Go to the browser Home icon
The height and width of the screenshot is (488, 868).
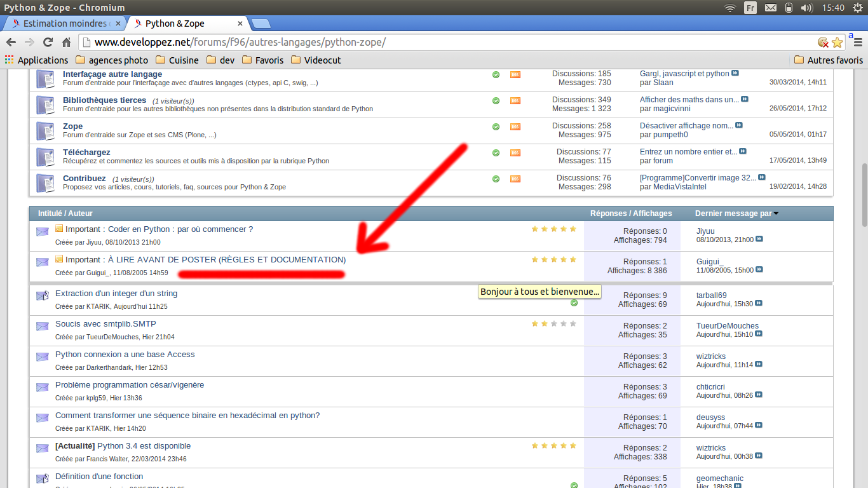(x=66, y=43)
